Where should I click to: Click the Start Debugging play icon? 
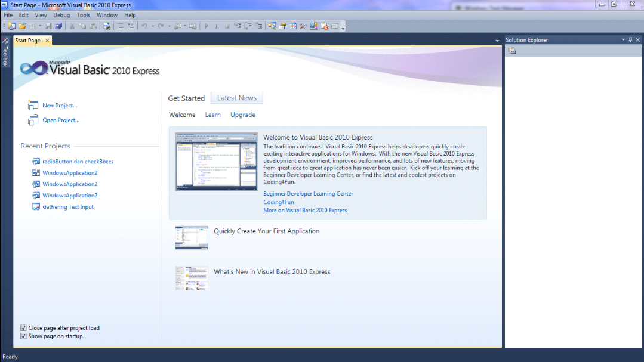207,26
